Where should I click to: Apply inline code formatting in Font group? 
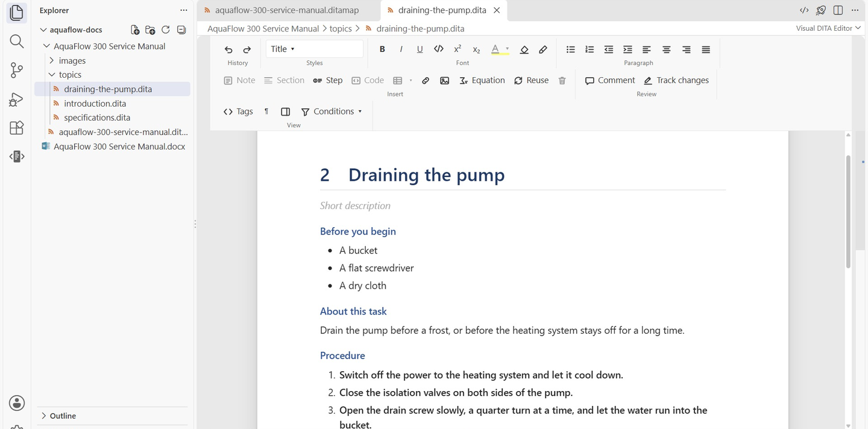coord(439,49)
